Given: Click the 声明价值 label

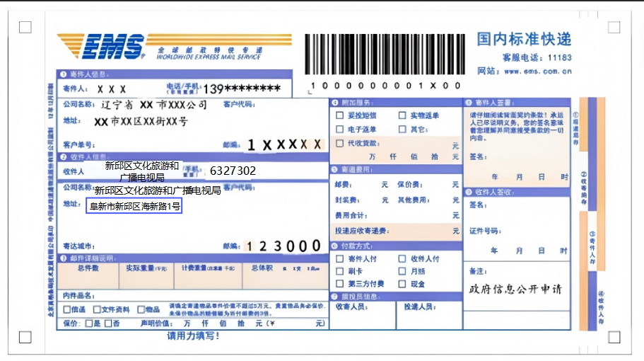Looking at the screenshot, I should 156,323.
